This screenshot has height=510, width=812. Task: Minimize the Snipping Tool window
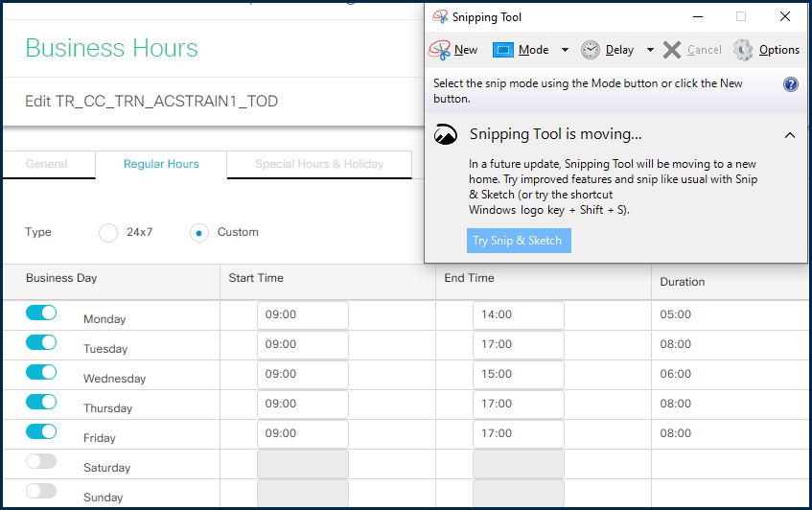point(698,16)
